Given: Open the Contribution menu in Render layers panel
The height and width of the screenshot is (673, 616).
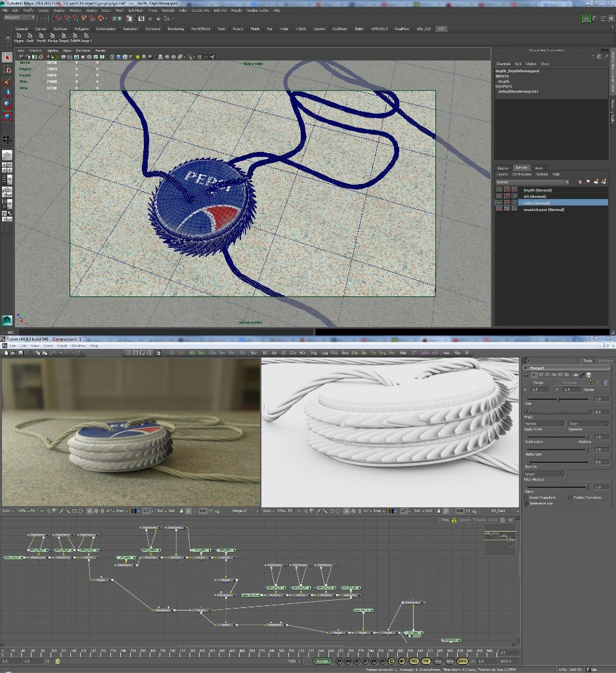Looking at the screenshot, I should coord(521,174).
